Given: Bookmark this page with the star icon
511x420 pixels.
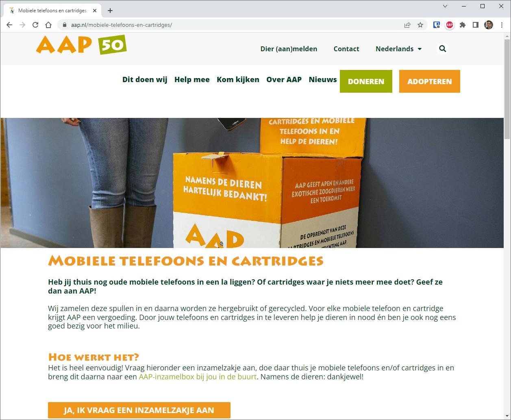Looking at the screenshot, I should click(420, 25).
